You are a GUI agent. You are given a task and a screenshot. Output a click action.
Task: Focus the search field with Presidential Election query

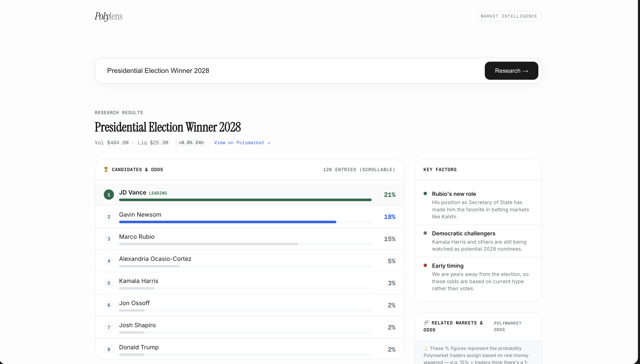[x=287, y=71]
